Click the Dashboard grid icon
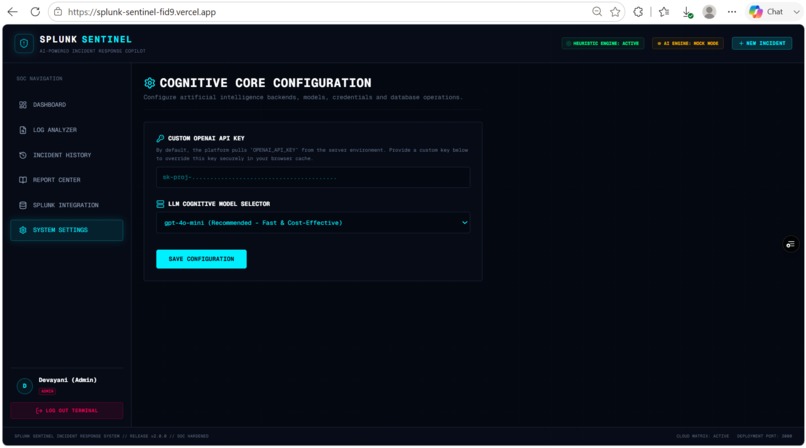This screenshot has height=448, width=806. [x=23, y=105]
